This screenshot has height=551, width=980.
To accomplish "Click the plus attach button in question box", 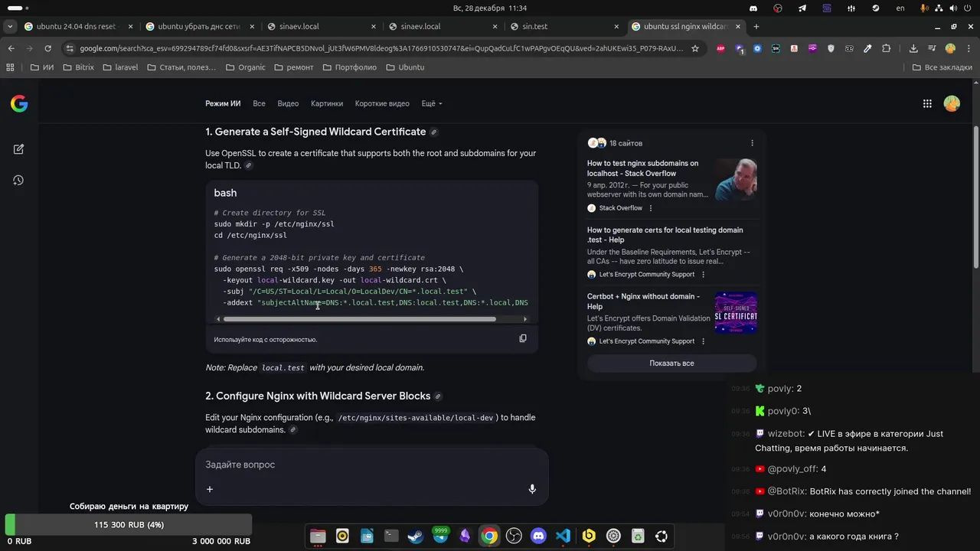I will 210,489.
